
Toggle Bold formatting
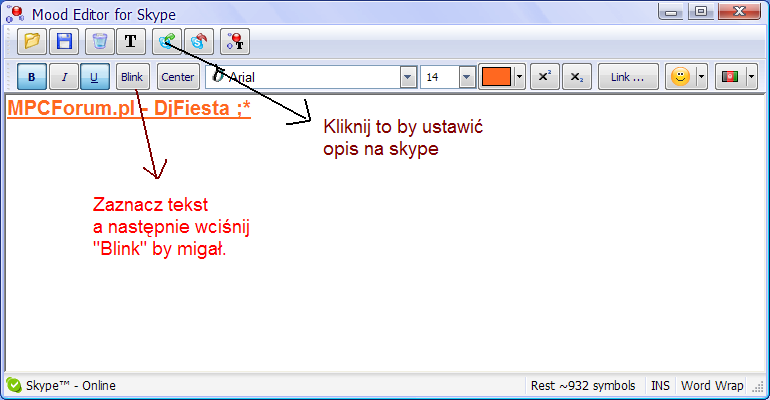point(32,77)
